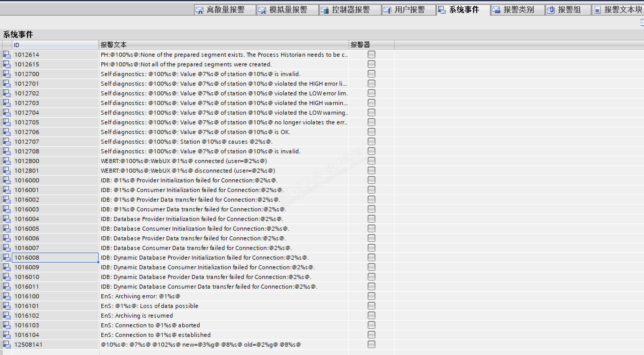Open the 报警组 tab
644x355 pixels.
click(x=569, y=10)
